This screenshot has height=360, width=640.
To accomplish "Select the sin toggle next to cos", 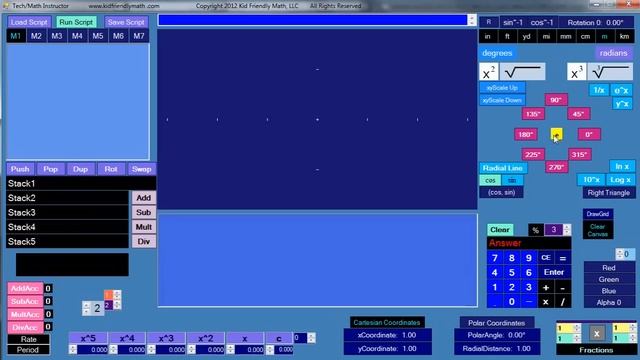I will tap(512, 180).
